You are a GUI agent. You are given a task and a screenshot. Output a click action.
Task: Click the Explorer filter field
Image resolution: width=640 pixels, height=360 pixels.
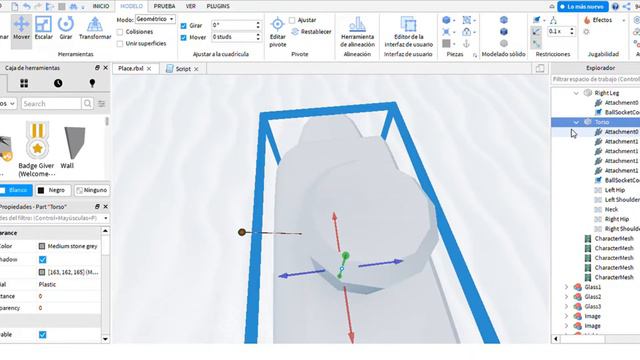click(x=596, y=79)
